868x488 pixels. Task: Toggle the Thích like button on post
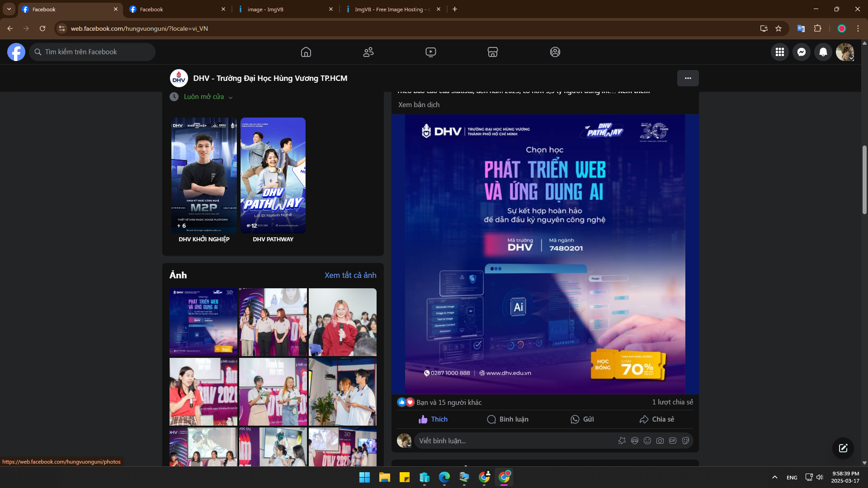[x=433, y=419]
